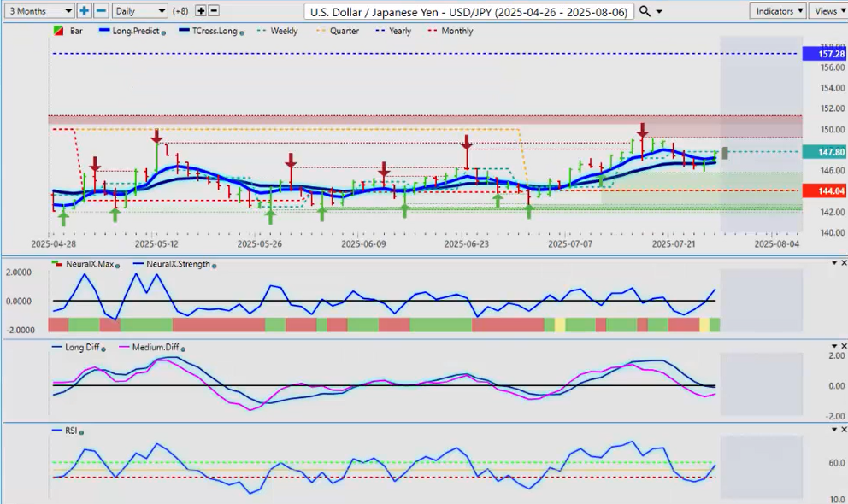Click the USD/JPY symbol name field
This screenshot has height=504, width=848.
pyautogui.click(x=469, y=10)
